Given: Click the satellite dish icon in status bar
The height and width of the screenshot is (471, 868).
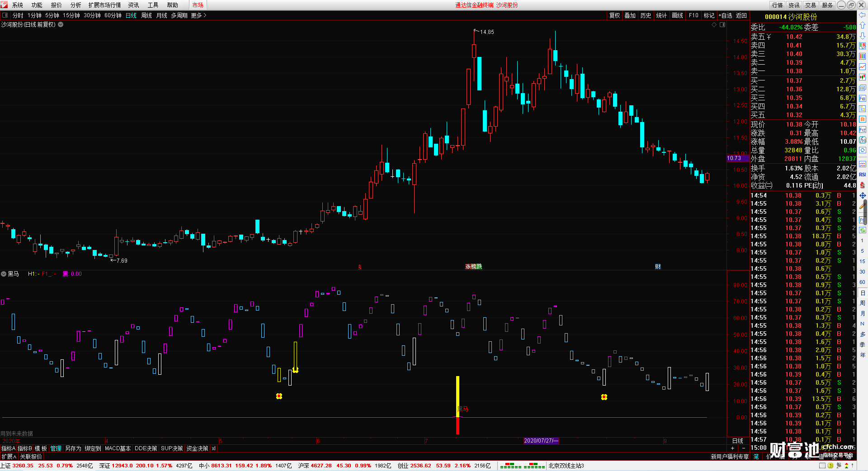Looking at the screenshot, I should point(840,466).
